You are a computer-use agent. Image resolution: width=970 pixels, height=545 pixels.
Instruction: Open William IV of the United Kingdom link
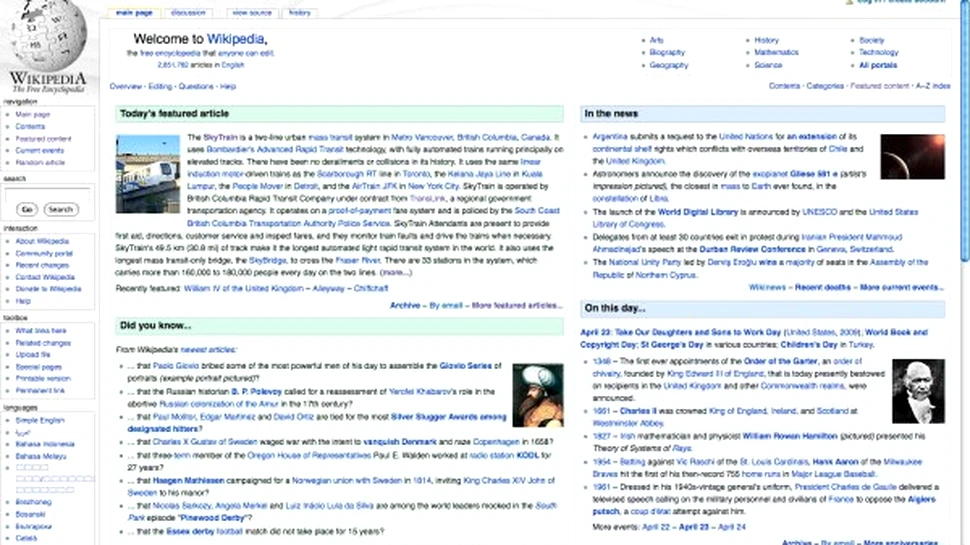[x=244, y=288]
